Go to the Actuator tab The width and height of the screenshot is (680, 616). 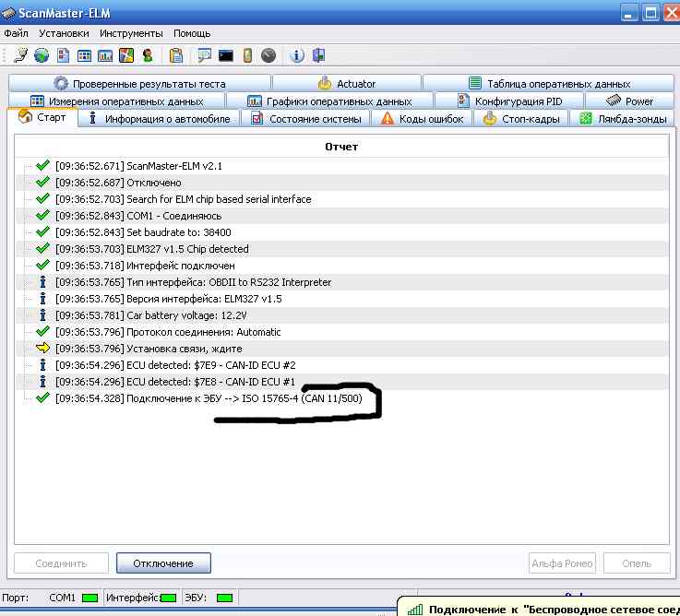(x=346, y=84)
